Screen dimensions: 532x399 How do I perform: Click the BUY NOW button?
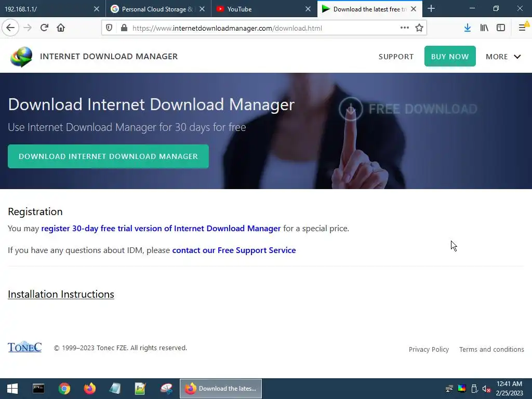click(x=450, y=56)
